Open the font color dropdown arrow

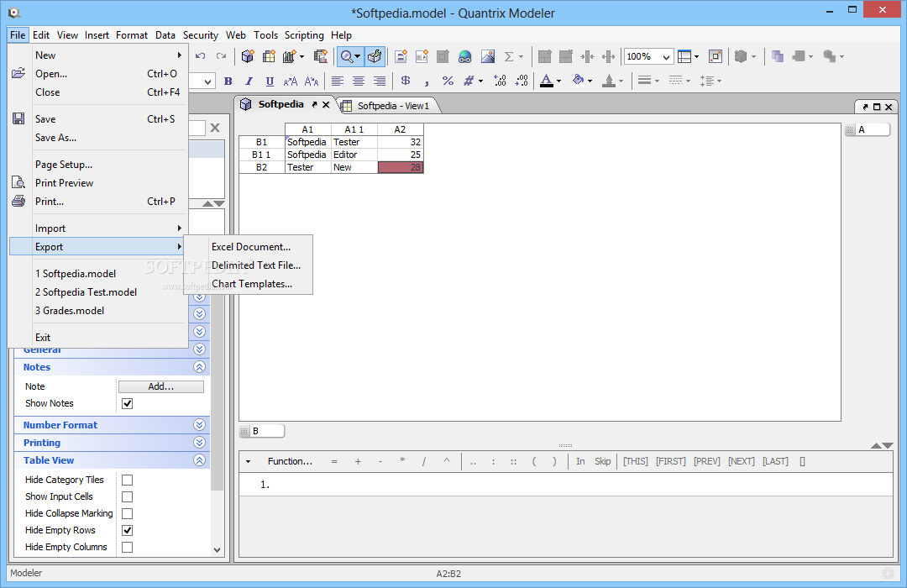558,81
